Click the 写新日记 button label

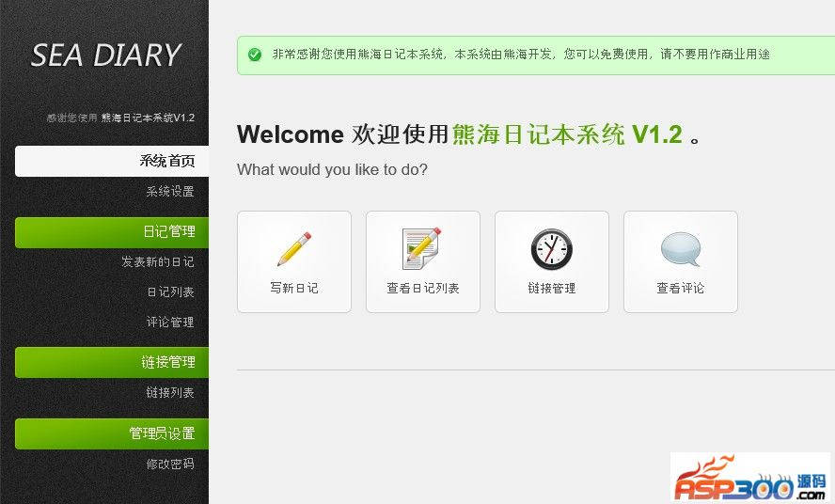(294, 289)
